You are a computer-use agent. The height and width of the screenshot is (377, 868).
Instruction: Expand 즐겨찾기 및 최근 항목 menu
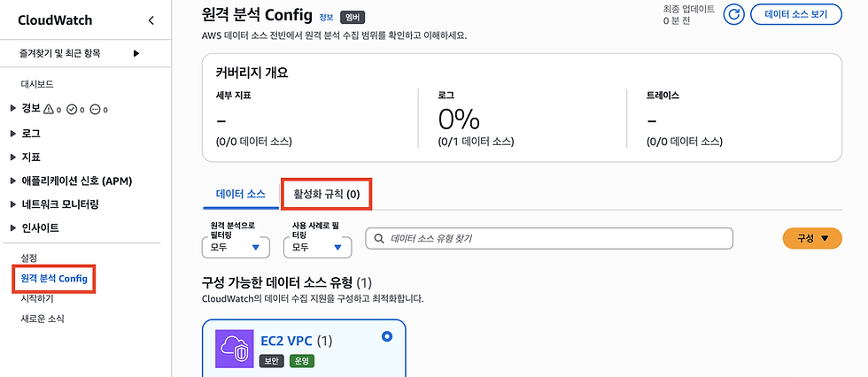coord(79,54)
